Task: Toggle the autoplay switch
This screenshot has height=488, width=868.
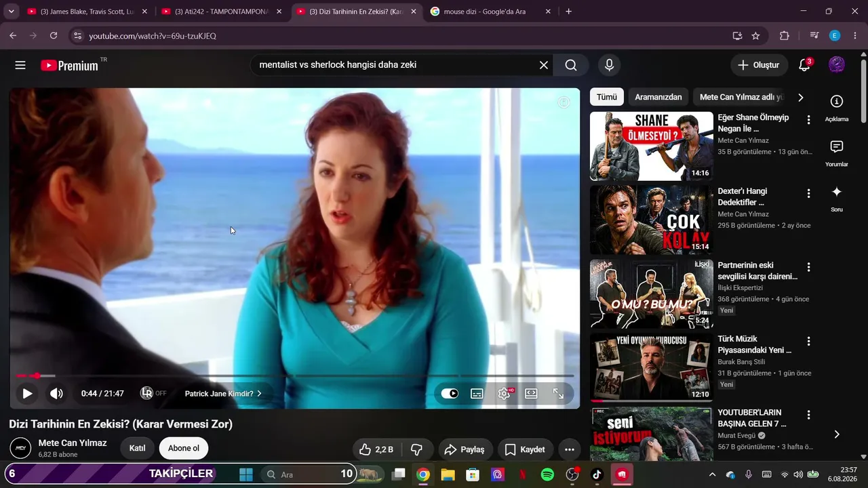Action: [x=450, y=393]
